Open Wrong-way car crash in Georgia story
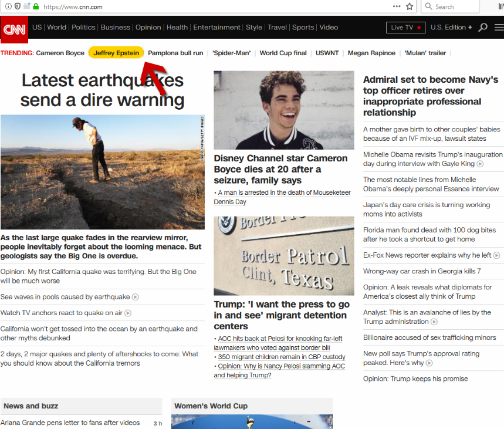Screen dimensions: 504x429 point(422,271)
